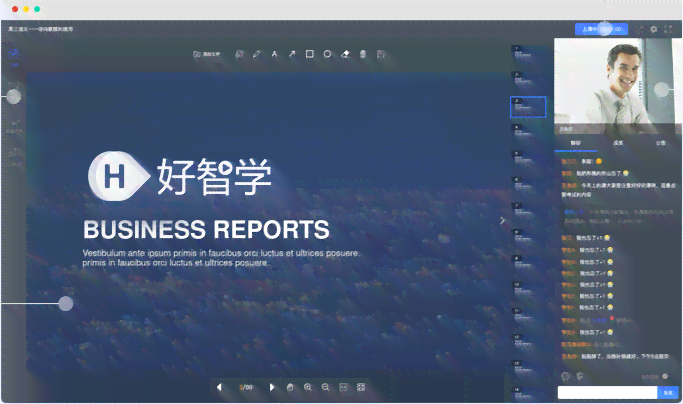
Task: Click the teacher webcam video
Action: tap(618, 86)
